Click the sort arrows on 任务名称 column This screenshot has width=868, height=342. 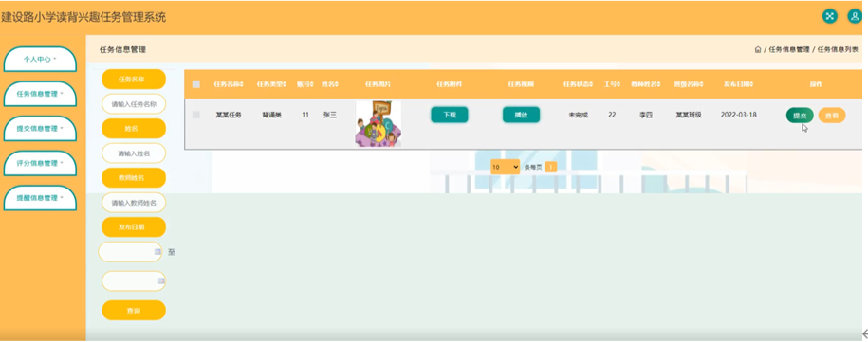pyautogui.click(x=242, y=84)
